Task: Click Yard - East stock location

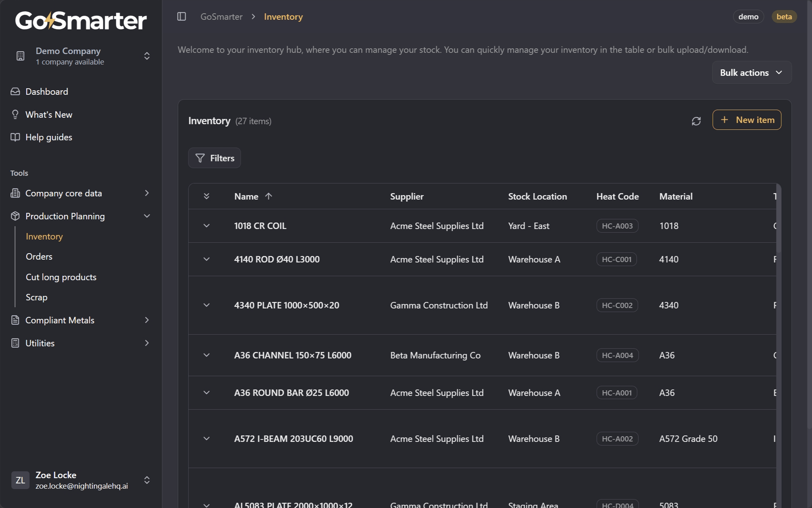Action: [x=529, y=226]
